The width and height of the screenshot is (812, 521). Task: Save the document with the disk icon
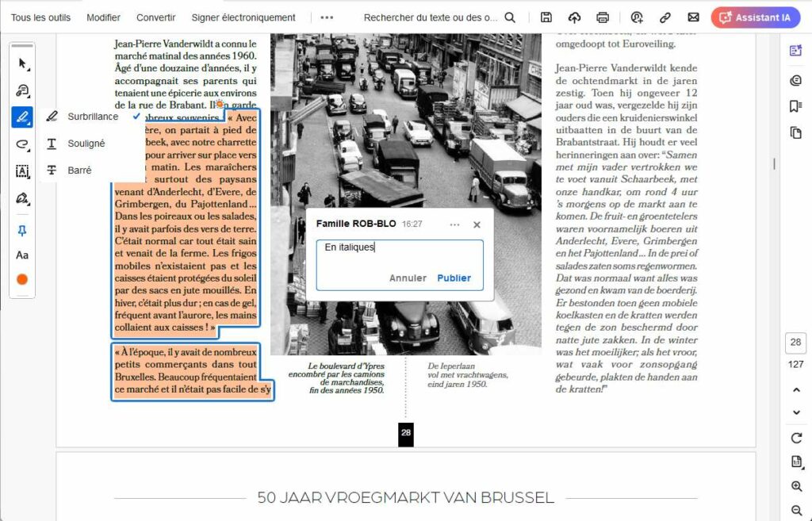coord(546,17)
